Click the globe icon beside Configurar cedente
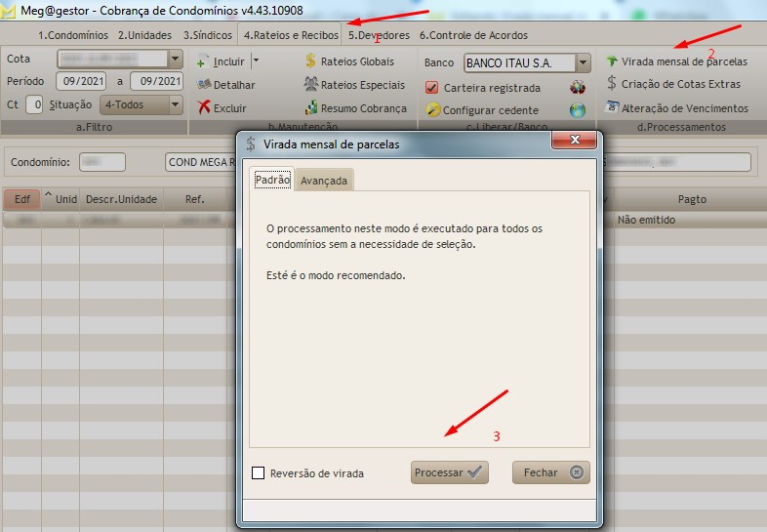Screen dimensions: 767x532 578,110
